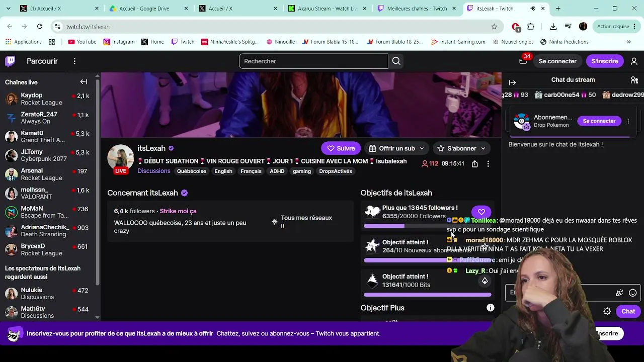Viewport: 644px width, 362px height.
Task: Send message with the Chat button
Action: (x=628, y=311)
